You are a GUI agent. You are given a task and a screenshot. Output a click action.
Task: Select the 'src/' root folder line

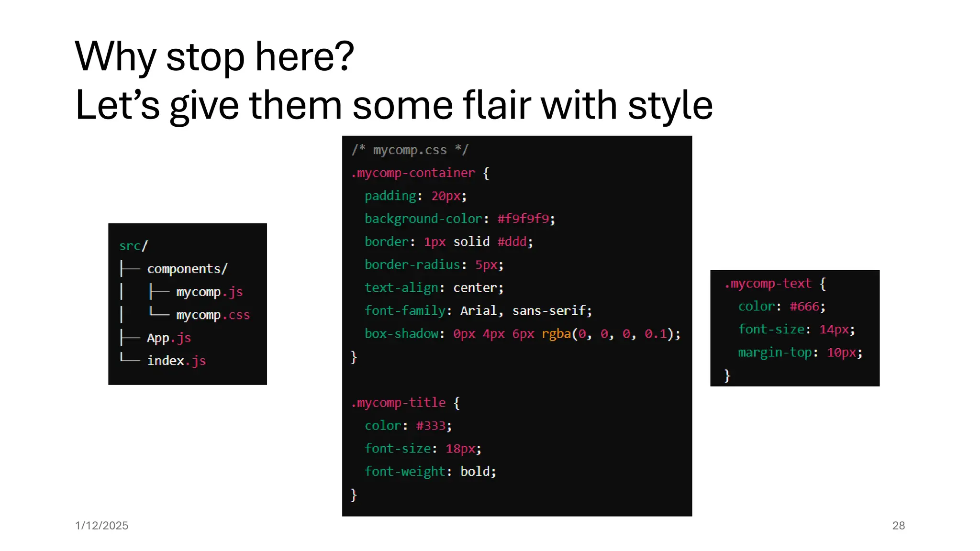coord(134,246)
